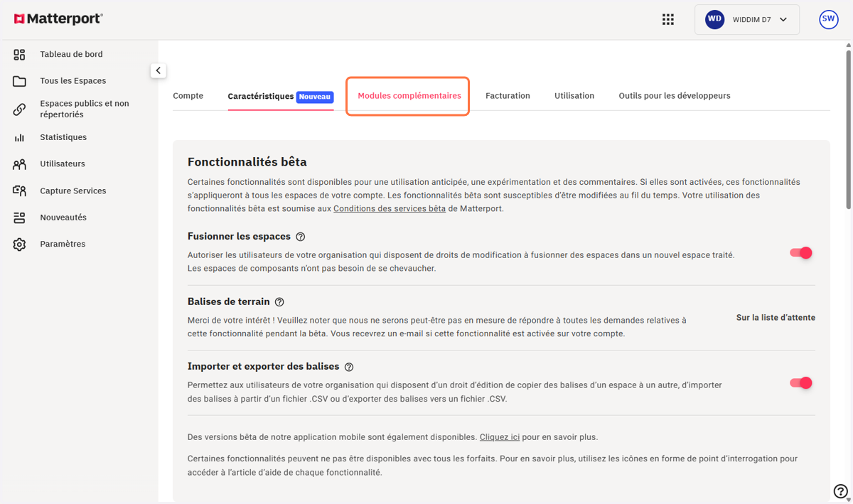Click the Matterport logo
The width and height of the screenshot is (853, 504).
pos(58,18)
